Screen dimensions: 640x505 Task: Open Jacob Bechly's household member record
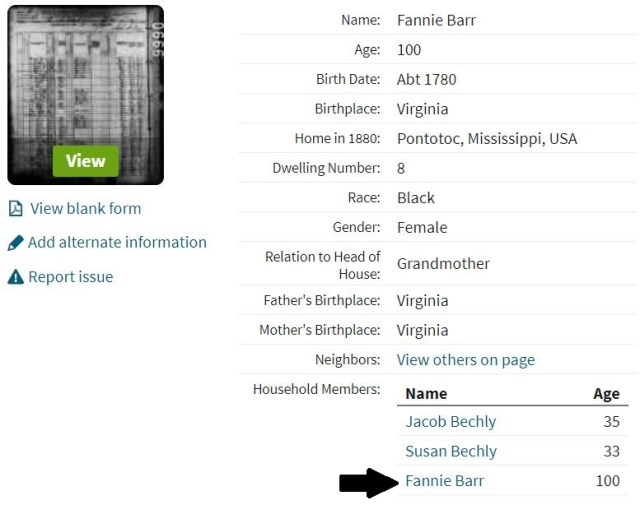(x=450, y=422)
